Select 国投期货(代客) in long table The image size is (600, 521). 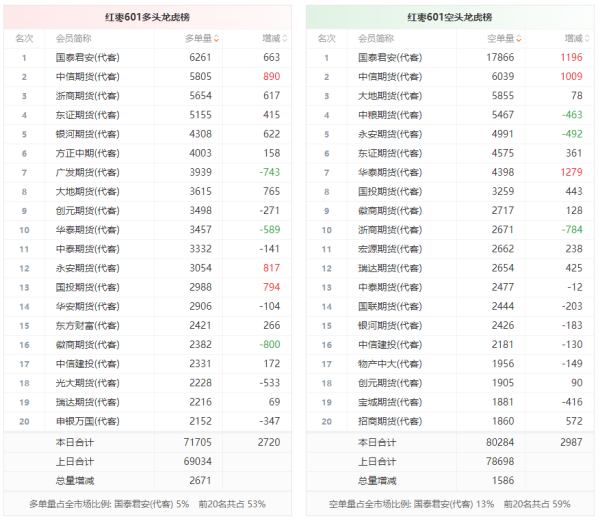(88, 287)
